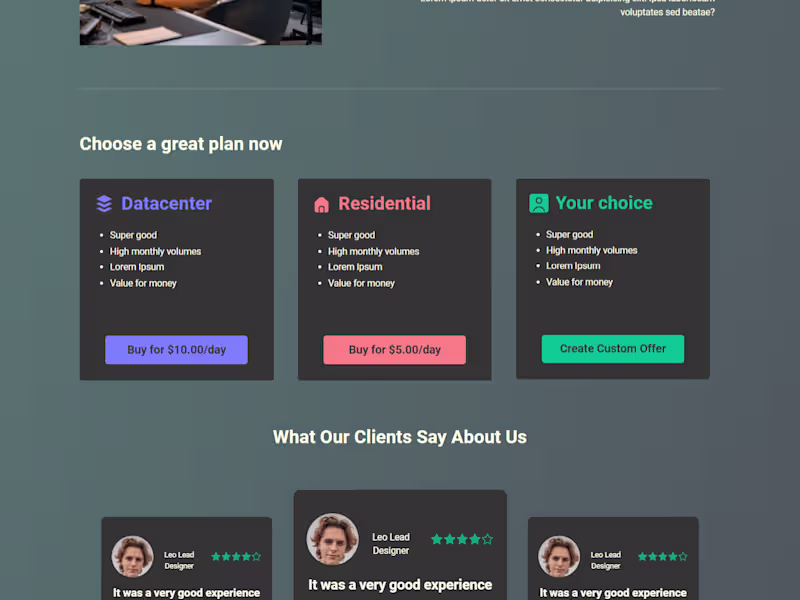
Task: Click Super good bullet in Datacenter plan
Action: click(x=133, y=235)
